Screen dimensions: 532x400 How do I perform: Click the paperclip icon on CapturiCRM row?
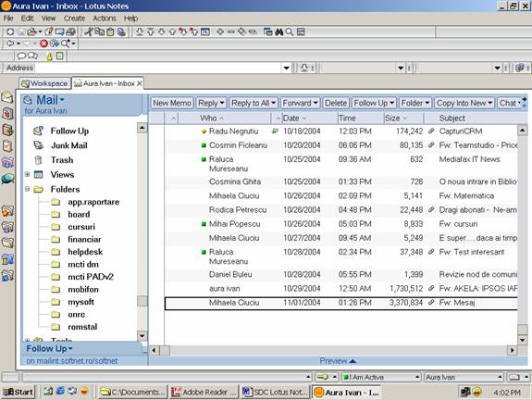pyautogui.click(x=431, y=131)
